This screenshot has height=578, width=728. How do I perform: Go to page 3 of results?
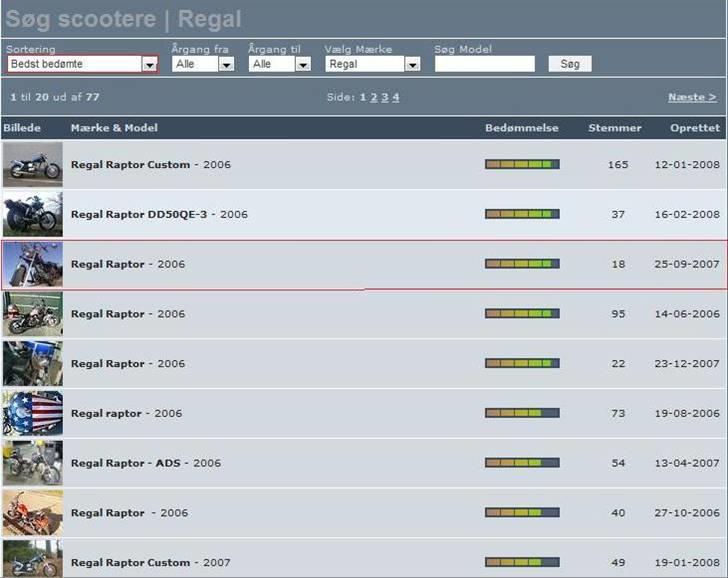[x=384, y=97]
